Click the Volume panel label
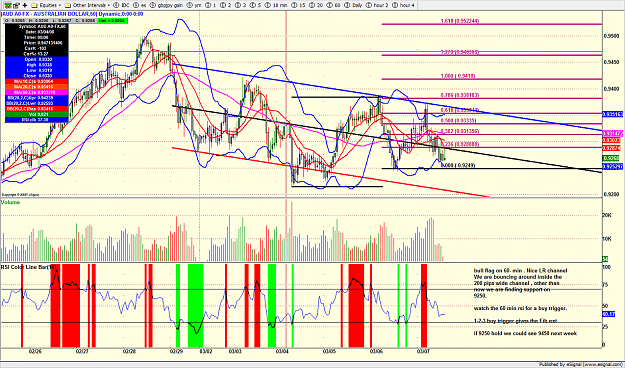Image resolution: width=625 pixels, height=368 pixels. click(x=10, y=203)
